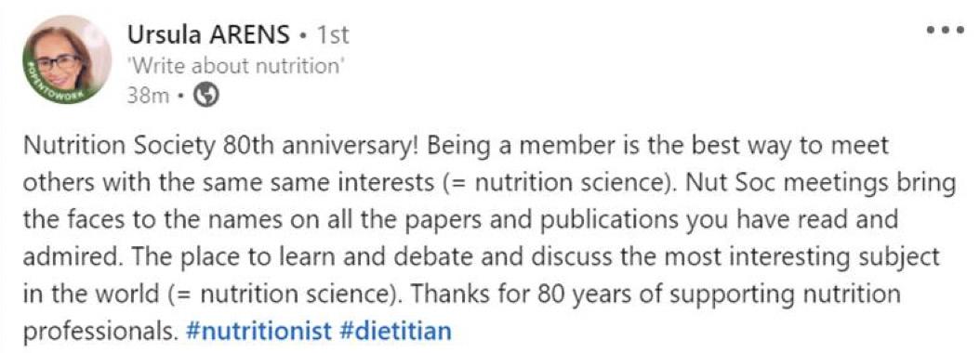The width and height of the screenshot is (980, 353).
Task: Click the 'Write about nutrition' headline
Action: tap(236, 66)
